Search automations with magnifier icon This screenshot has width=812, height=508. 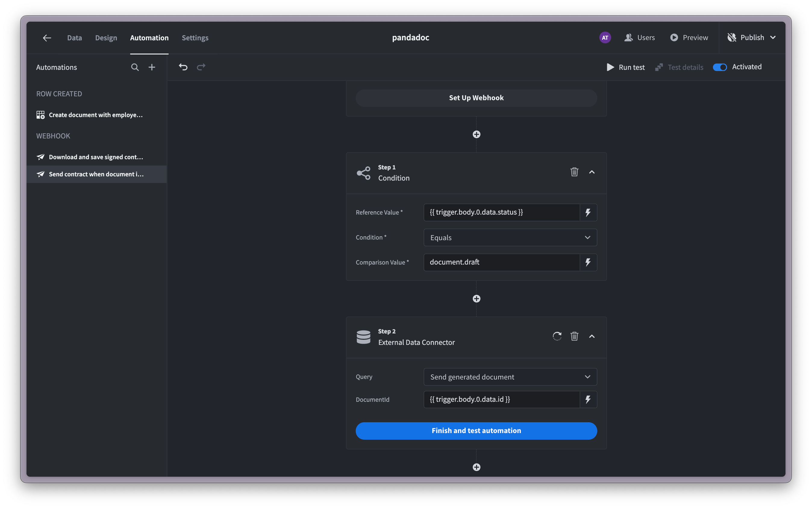(x=135, y=67)
